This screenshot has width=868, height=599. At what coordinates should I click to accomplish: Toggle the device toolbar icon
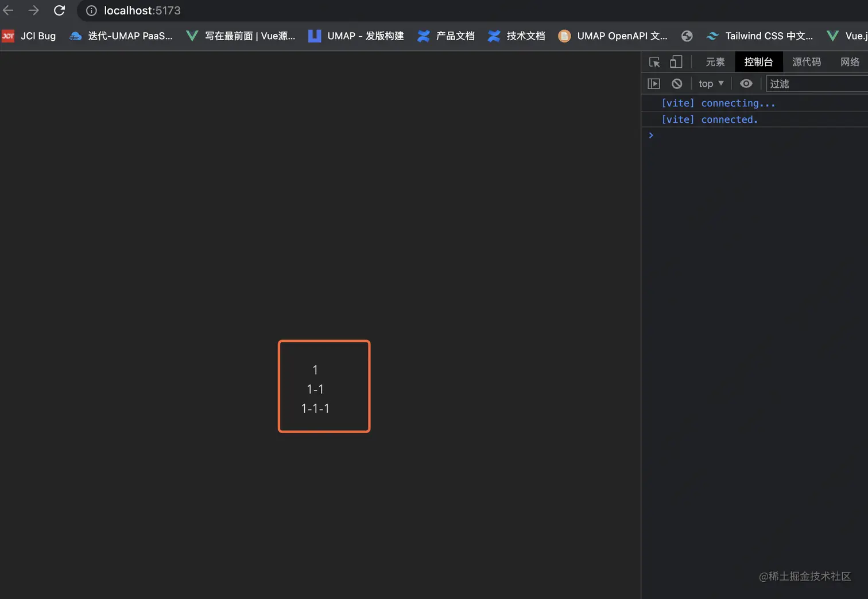tap(676, 62)
